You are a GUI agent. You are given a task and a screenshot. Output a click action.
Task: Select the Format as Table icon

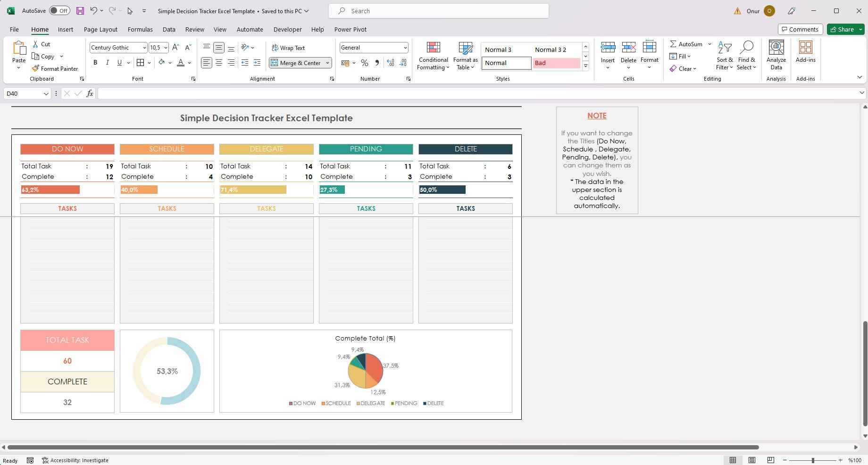coord(465,54)
